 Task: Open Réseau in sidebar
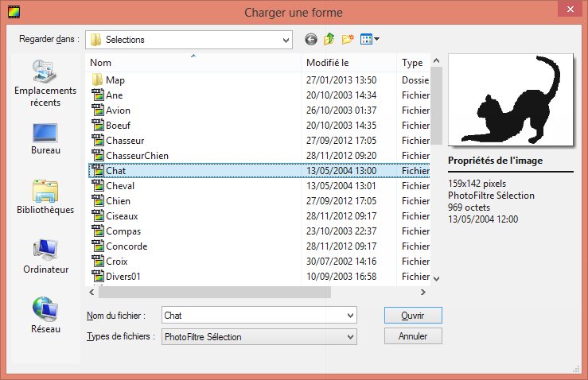pos(45,314)
